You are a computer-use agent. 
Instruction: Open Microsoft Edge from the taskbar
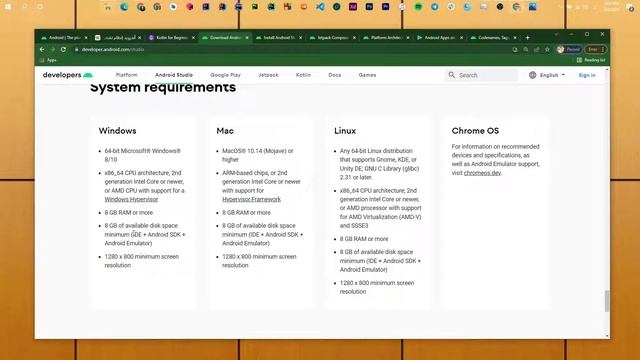124,7
